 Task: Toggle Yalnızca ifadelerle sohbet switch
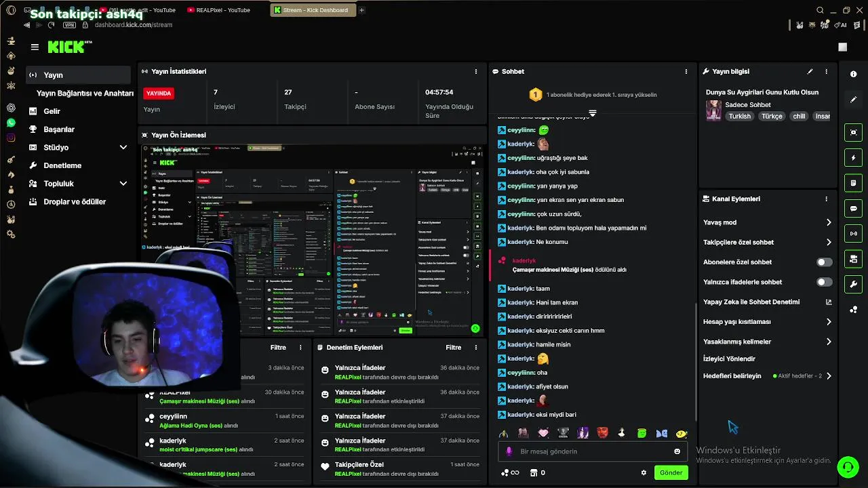pyautogui.click(x=824, y=282)
